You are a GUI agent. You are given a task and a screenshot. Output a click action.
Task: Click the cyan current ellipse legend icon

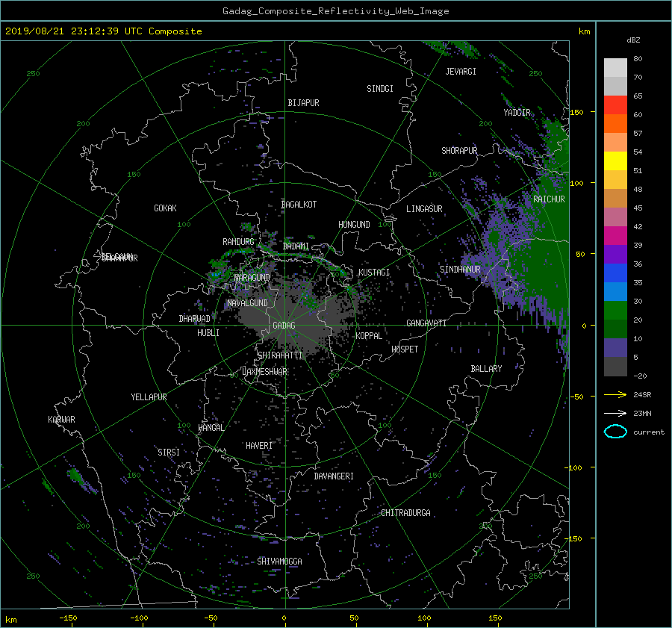point(615,432)
